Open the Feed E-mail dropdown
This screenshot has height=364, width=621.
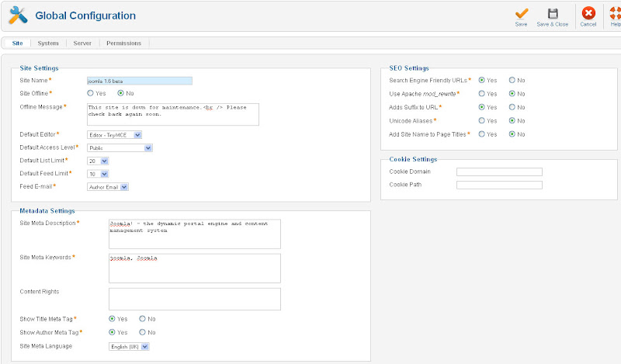pyautogui.click(x=108, y=187)
